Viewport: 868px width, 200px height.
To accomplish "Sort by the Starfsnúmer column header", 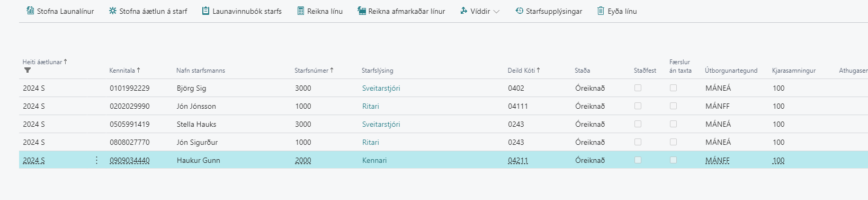I will [314, 70].
